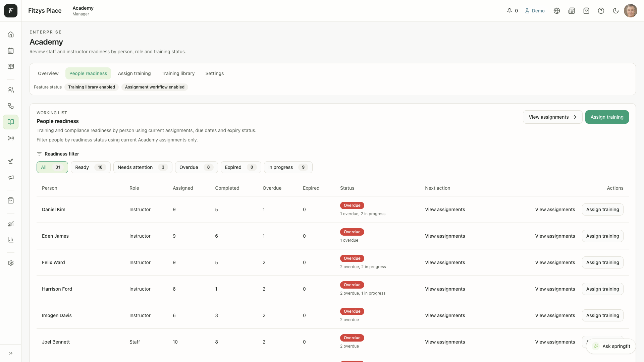
Task: Filter by Needs attention 3 chip
Action: pos(143,167)
